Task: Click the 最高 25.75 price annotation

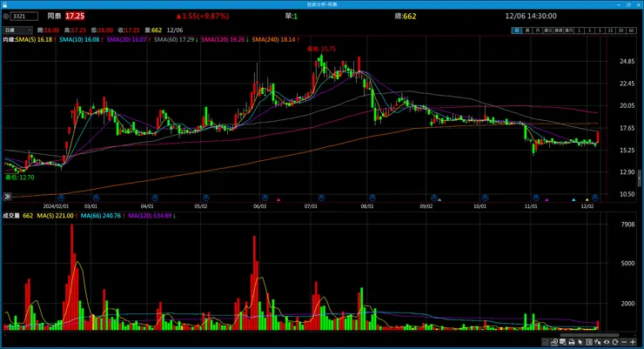Action: pos(322,49)
